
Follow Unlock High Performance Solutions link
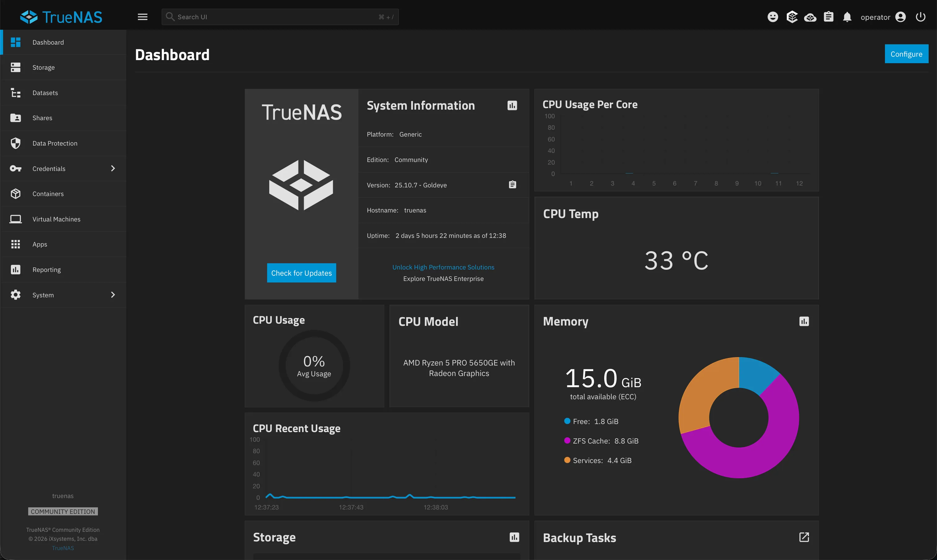point(443,267)
